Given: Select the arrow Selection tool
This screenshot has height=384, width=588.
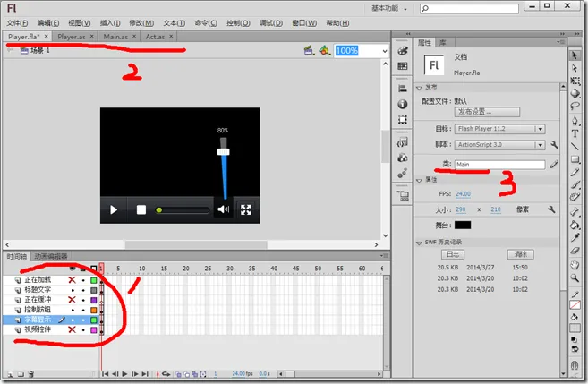Looking at the screenshot, I should pos(575,55).
